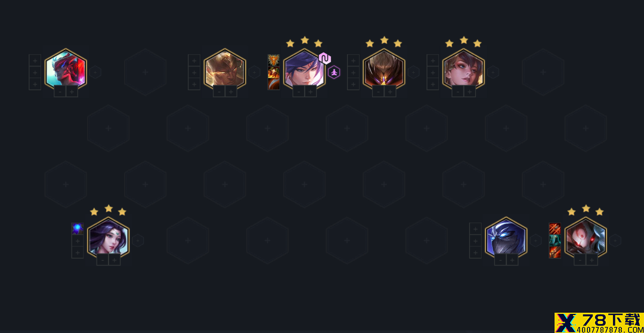
Task: Add first item slot on red-horned champion
Action: [x=35, y=60]
